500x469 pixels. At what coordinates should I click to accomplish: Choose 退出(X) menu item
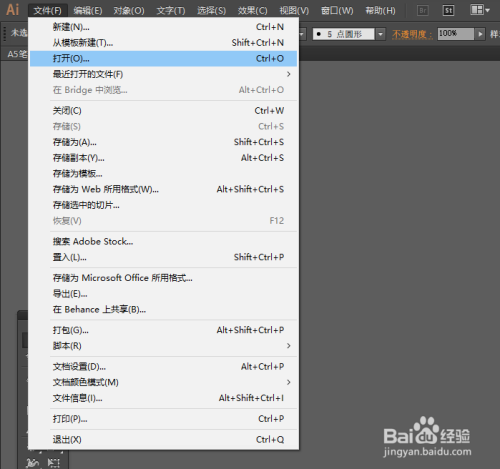[x=163, y=440]
